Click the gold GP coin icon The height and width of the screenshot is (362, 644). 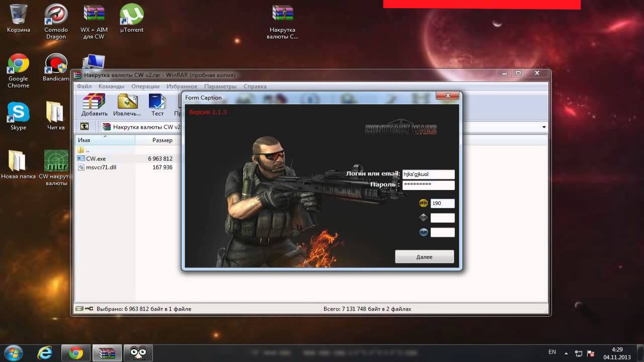[423, 203]
